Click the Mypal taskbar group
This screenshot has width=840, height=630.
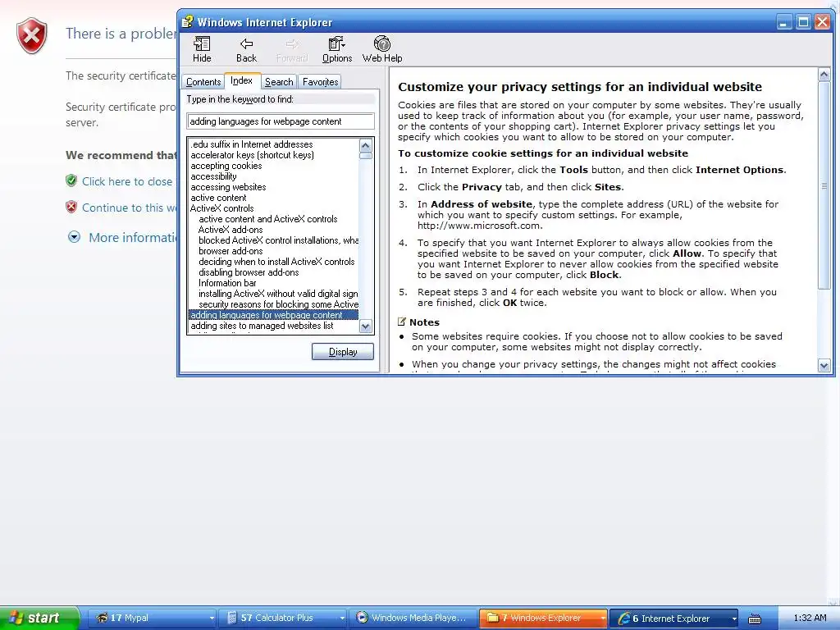(152, 618)
